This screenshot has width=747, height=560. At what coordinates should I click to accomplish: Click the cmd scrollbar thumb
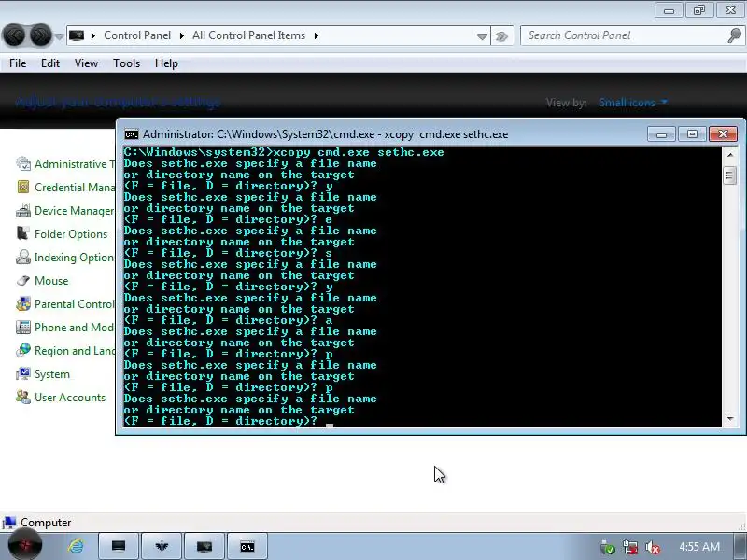pyautogui.click(x=730, y=175)
